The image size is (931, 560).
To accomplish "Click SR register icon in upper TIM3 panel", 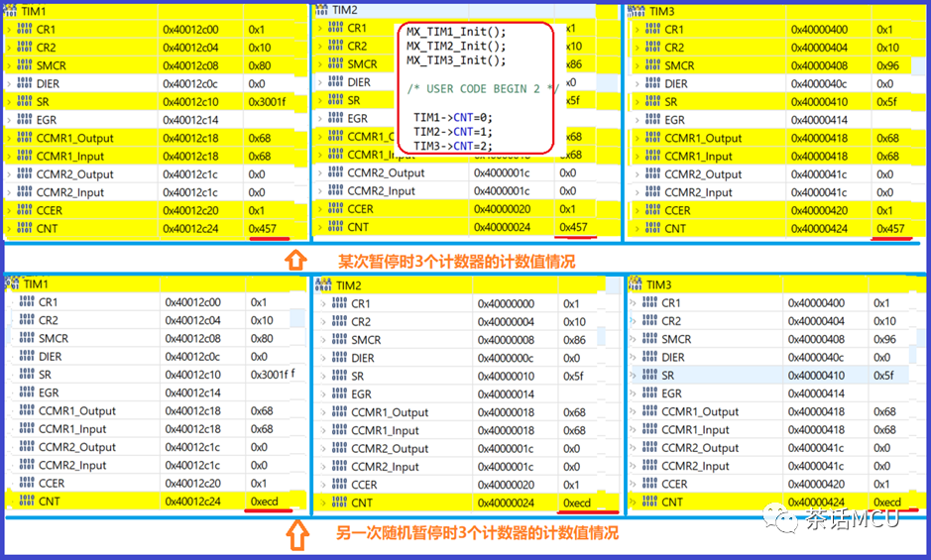I will pyautogui.click(x=652, y=101).
